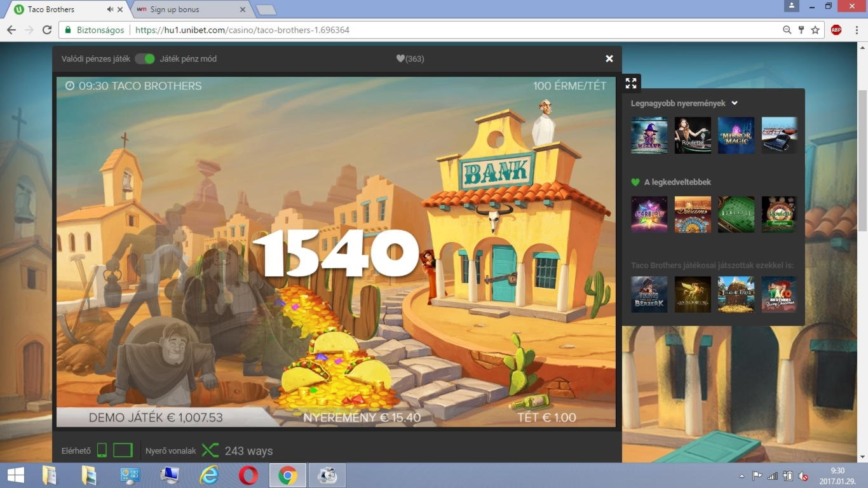Open the computer icon on the taskbar
This screenshot has width=868, height=488.
click(x=170, y=475)
